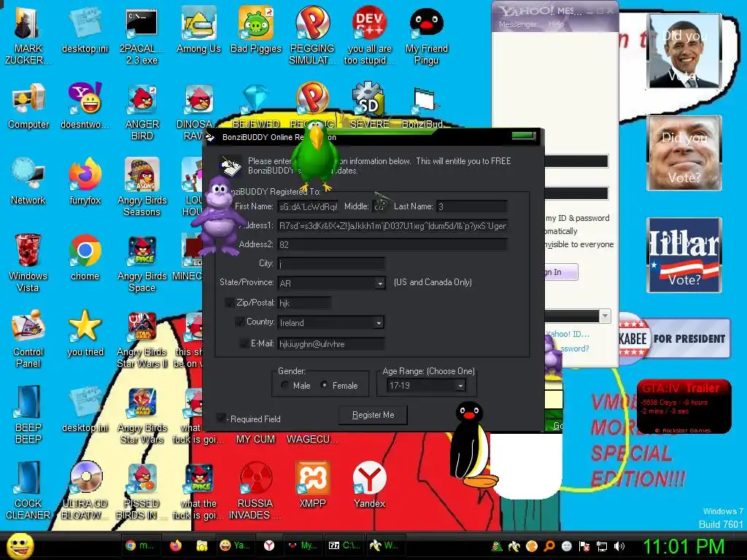
Task: Click the First Name input field
Action: pyautogui.click(x=308, y=206)
